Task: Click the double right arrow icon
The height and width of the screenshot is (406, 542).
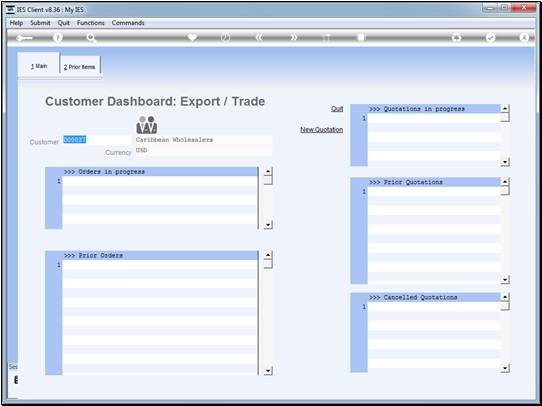Action: coord(293,38)
